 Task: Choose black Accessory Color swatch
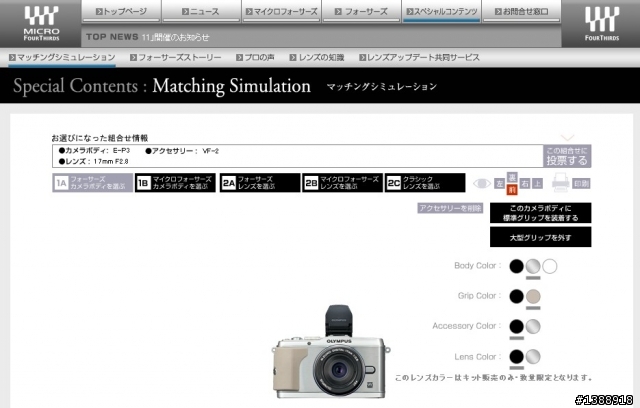[516, 327]
